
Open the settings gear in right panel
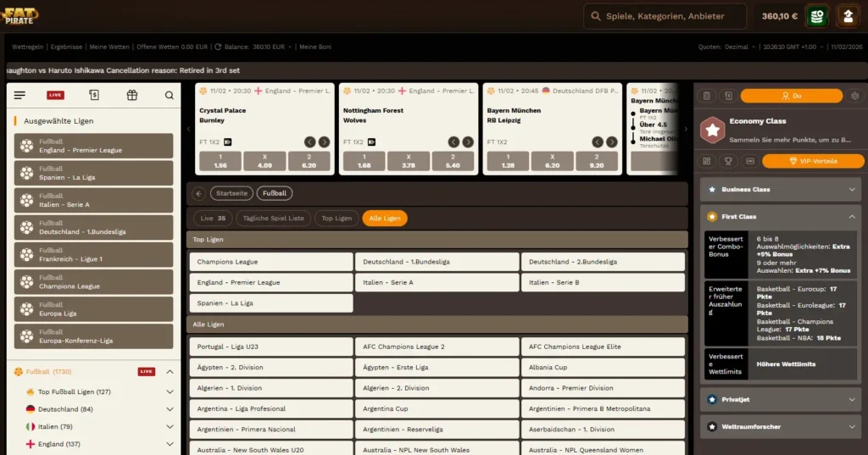point(854,96)
